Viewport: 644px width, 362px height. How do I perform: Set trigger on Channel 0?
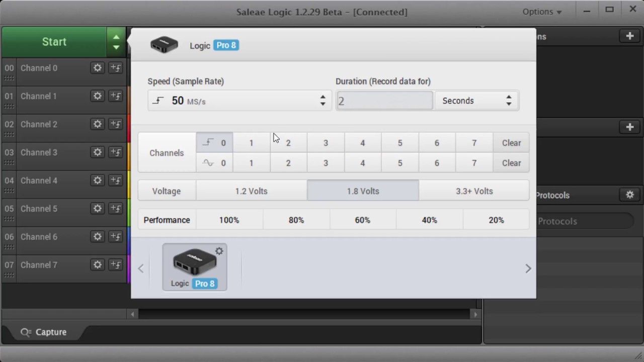coord(116,68)
